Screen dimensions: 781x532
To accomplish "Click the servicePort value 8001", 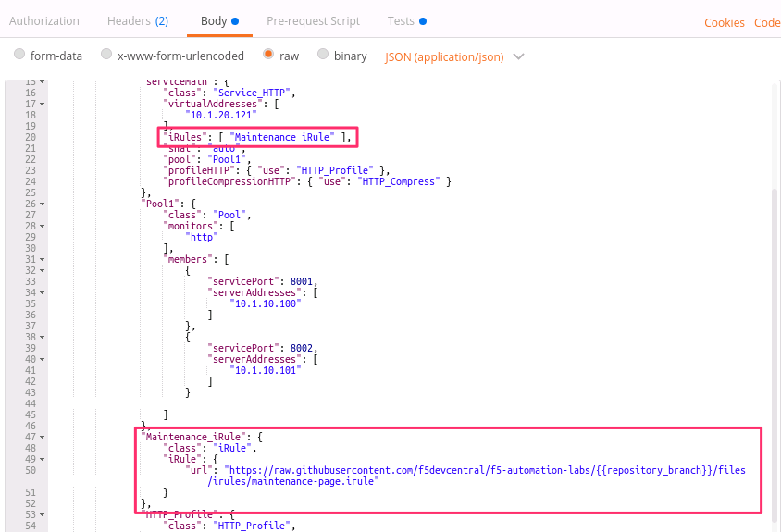I will [302, 281].
